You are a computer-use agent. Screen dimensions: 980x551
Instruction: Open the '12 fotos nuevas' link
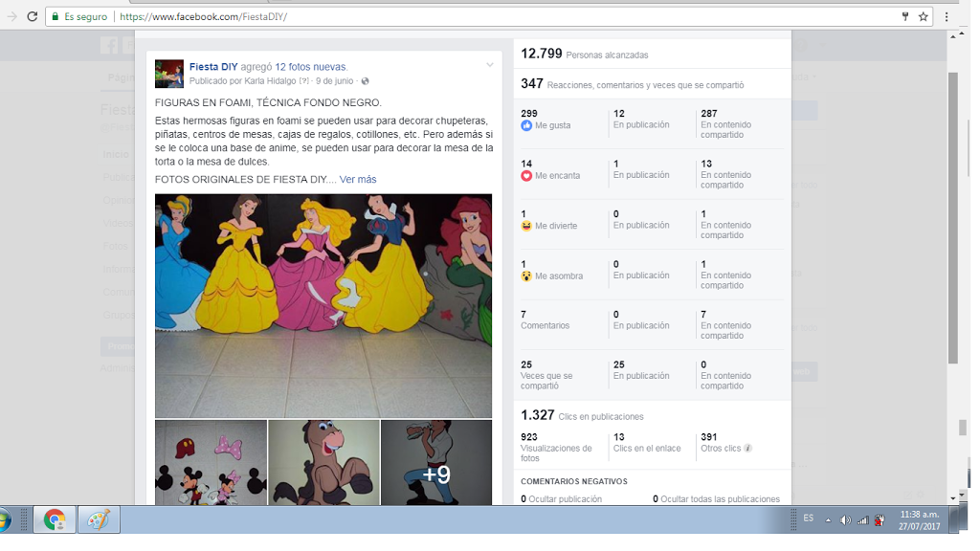click(311, 67)
